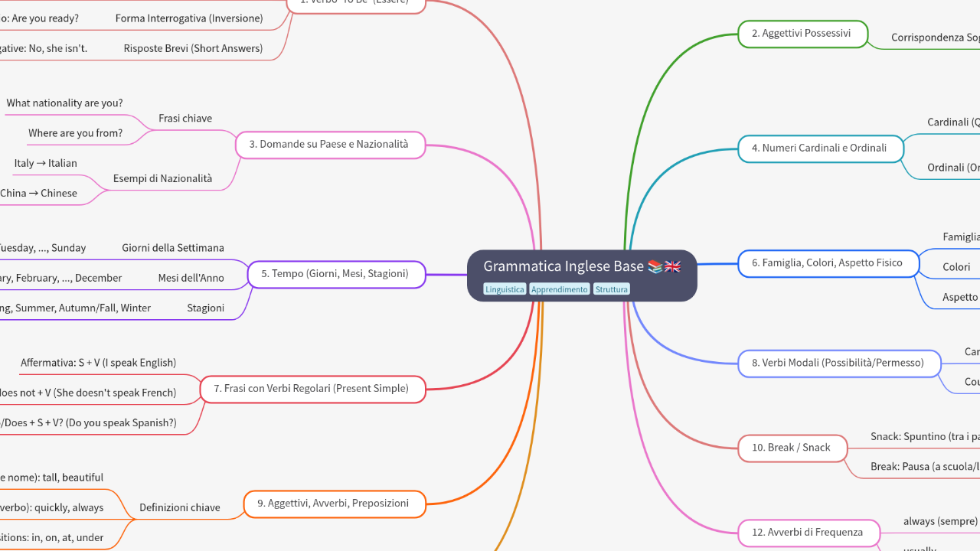Click the Struttura tag
980x551 pixels.
[x=611, y=289]
